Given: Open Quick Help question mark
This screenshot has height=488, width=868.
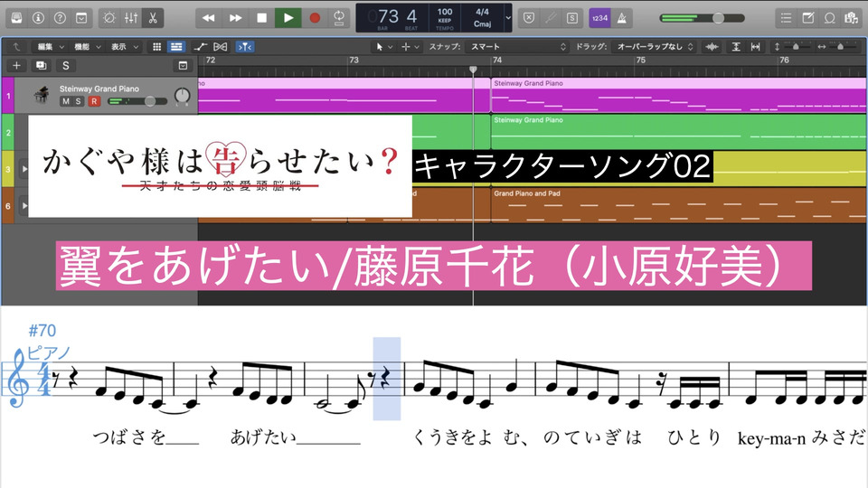Looking at the screenshot, I should pos(60,18).
